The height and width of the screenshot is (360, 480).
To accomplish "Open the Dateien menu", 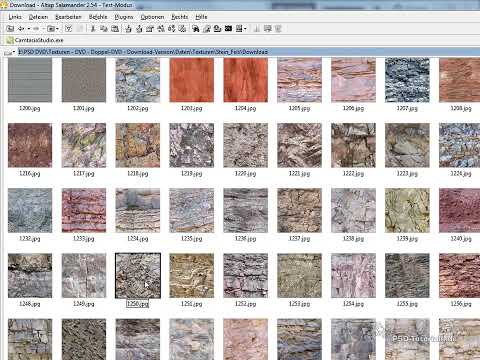I will tap(38, 17).
